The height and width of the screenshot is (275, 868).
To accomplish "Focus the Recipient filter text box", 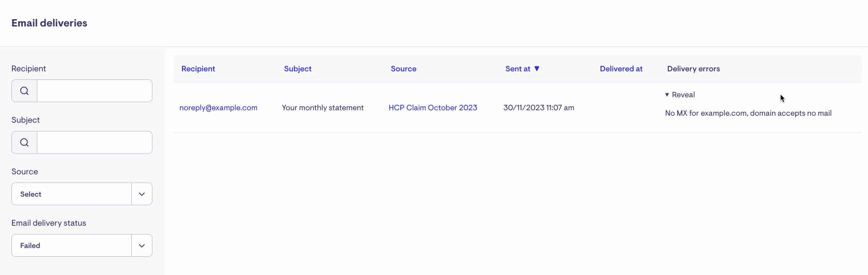I will [x=94, y=91].
